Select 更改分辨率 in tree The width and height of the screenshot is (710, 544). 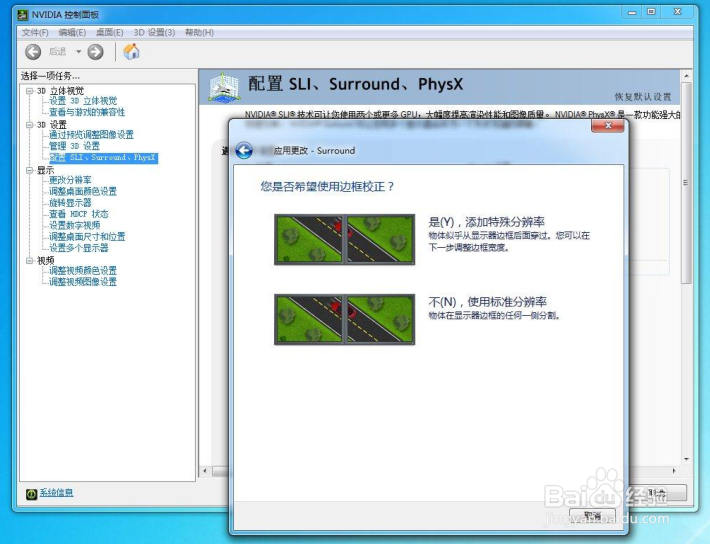coord(70,180)
